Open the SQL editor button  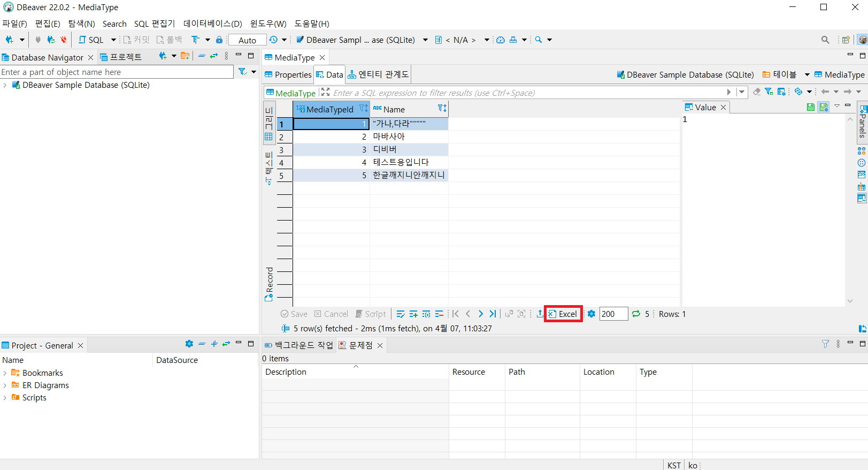click(91, 40)
